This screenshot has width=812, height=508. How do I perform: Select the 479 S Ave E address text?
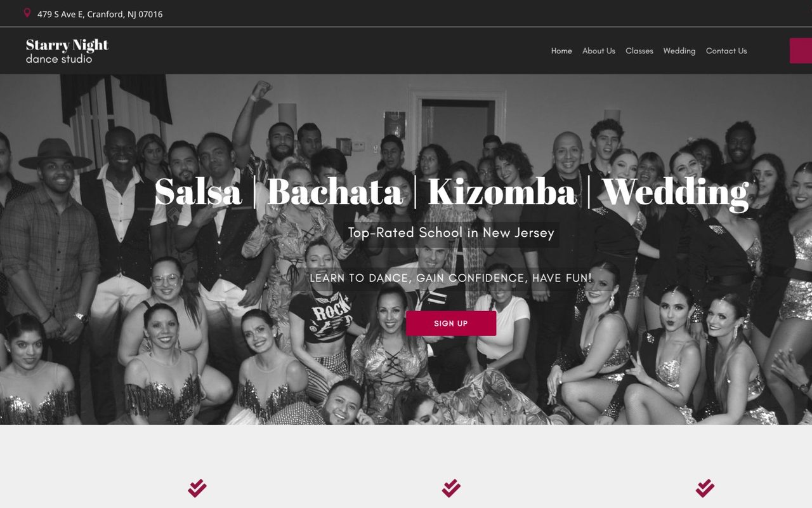pos(61,14)
